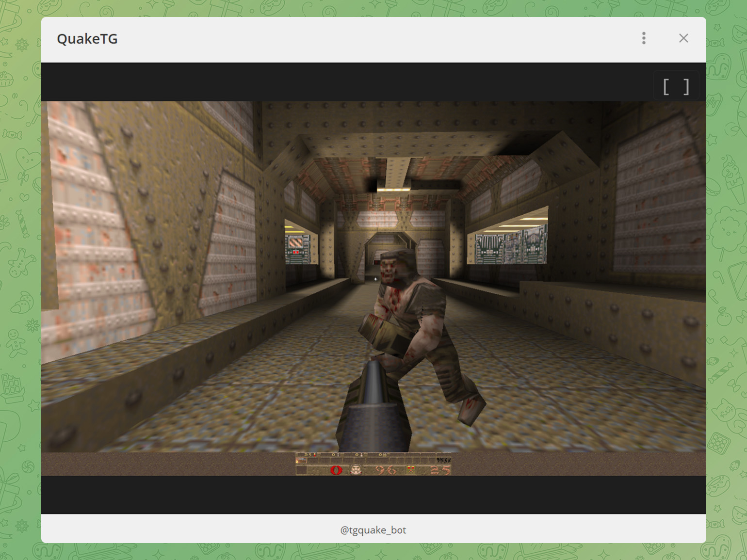Viewport: 747px width, 560px height.
Task: Click the hazard-striped panel in left window
Action: [295, 242]
